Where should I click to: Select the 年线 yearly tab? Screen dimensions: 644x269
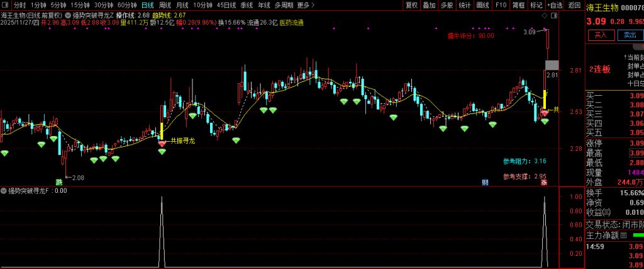[x=264, y=5]
